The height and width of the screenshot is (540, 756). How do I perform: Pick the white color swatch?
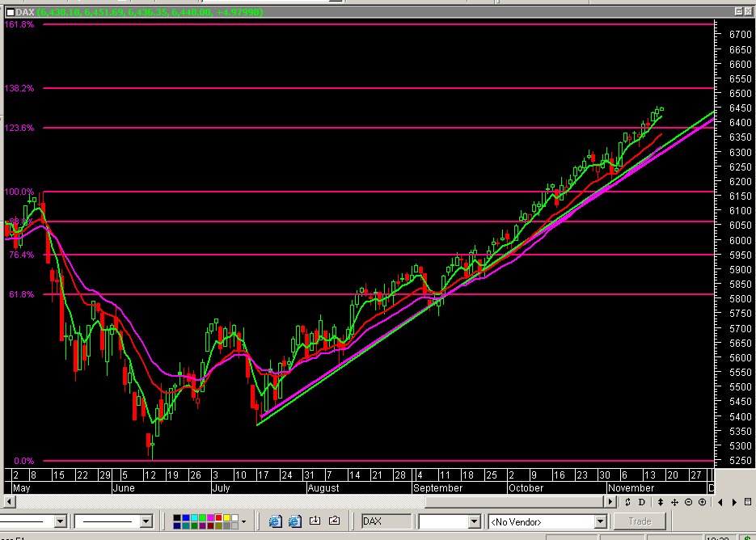234,518
